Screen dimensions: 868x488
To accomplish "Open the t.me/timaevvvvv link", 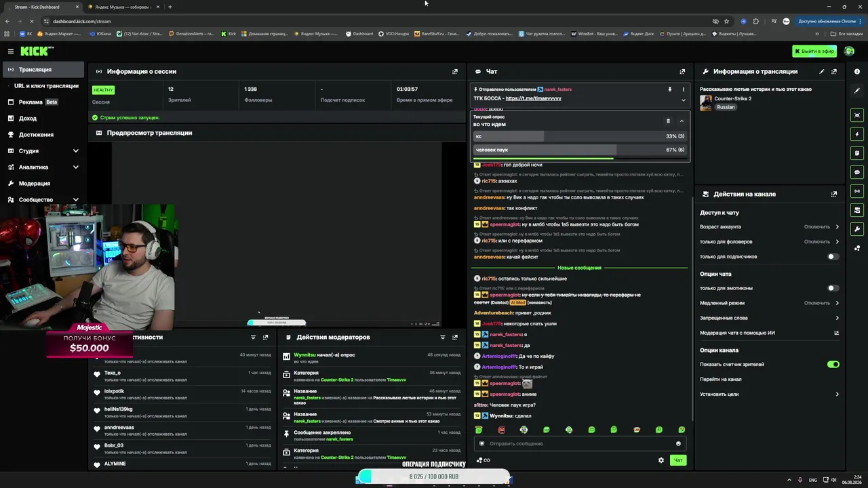I will (x=533, y=98).
